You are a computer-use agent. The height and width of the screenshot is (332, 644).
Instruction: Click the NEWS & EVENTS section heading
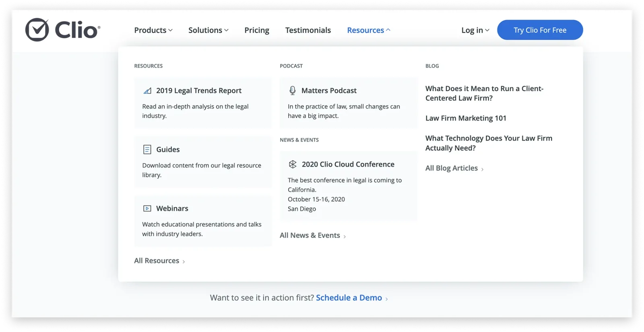(x=299, y=140)
